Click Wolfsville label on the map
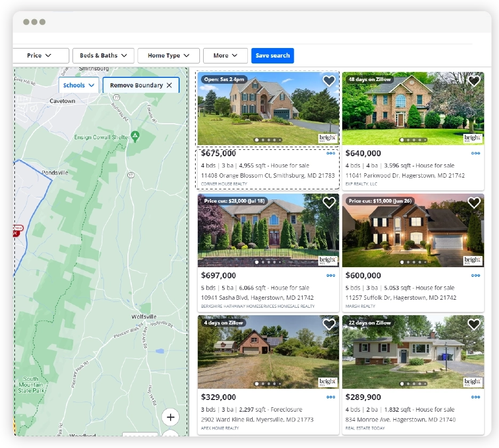Image resolution: width=499 pixels, height=448 pixels. coord(144,316)
